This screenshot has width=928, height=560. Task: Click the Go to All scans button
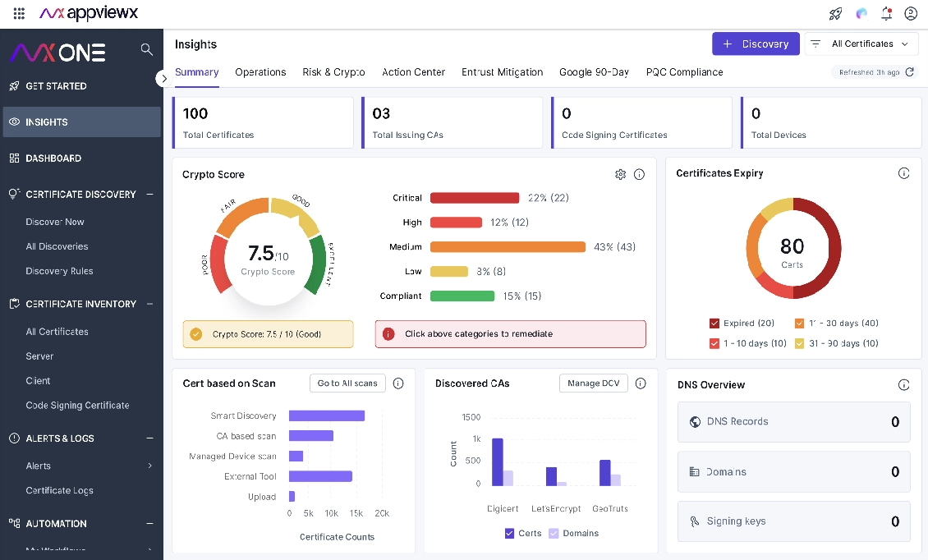[x=347, y=383]
